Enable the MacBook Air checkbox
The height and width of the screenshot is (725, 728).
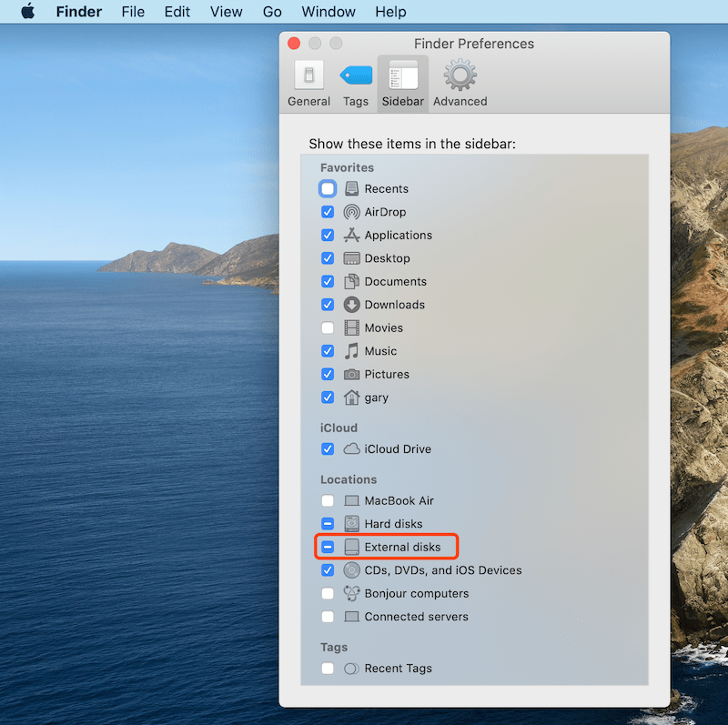(x=328, y=500)
